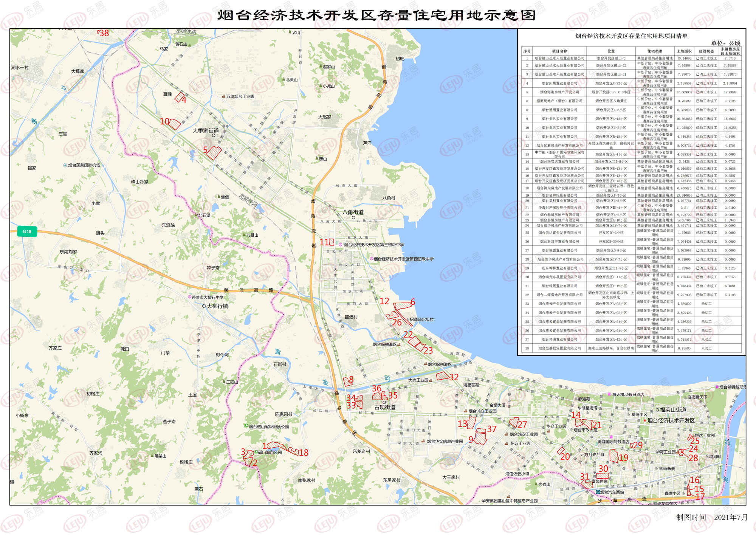Click the 华安集团福山区中韩信息产业园 label
The height and width of the screenshot is (535, 756).
click(510, 501)
